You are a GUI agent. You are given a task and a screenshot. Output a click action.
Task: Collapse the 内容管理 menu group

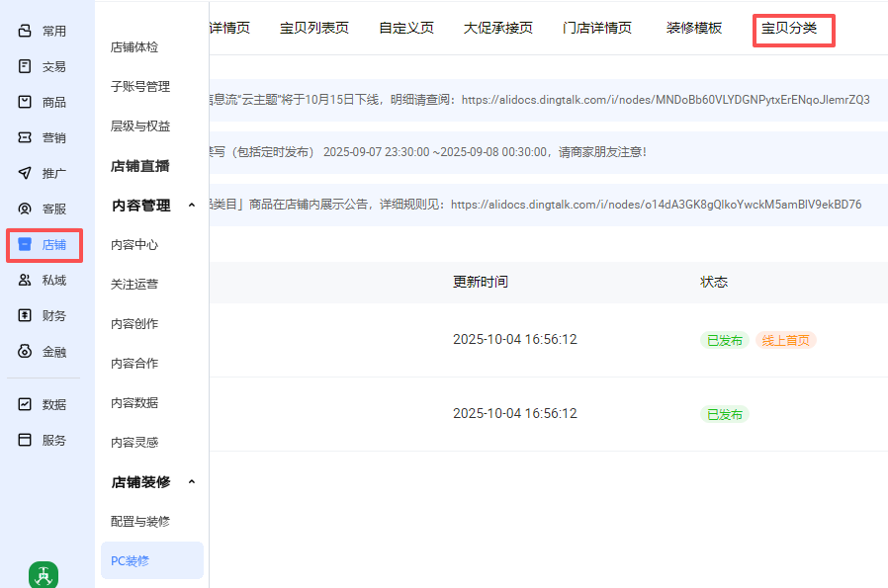[192, 206]
